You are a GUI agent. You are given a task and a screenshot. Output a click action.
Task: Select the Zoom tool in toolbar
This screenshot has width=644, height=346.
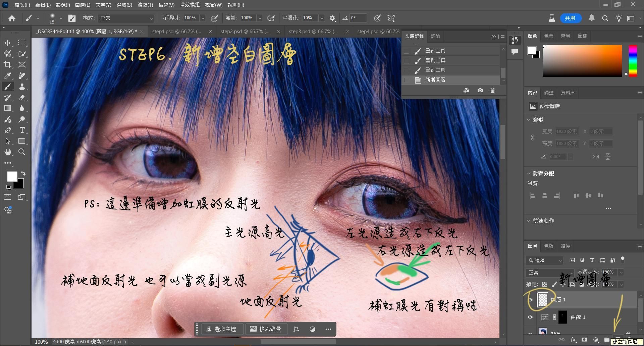(x=22, y=152)
